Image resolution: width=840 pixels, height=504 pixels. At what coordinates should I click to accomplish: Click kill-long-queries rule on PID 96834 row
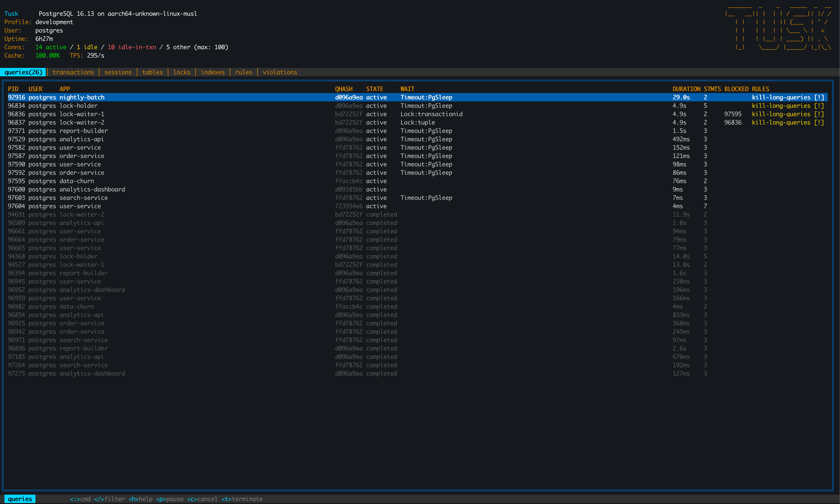[x=788, y=106]
